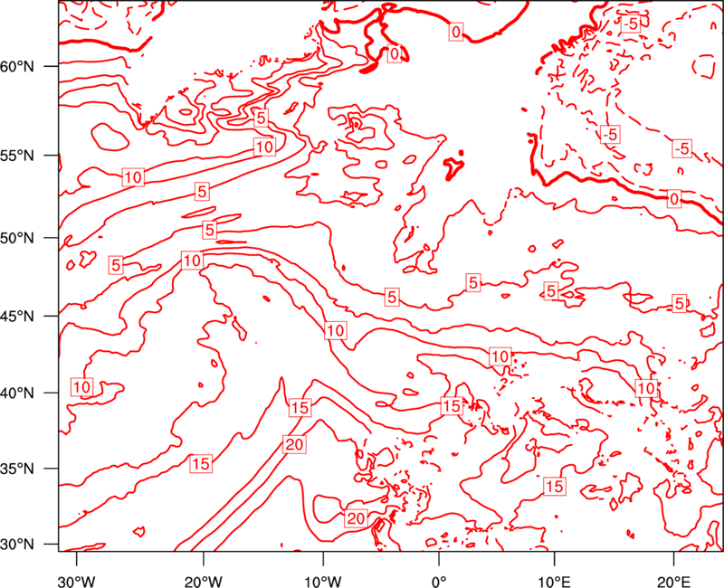The height and width of the screenshot is (588, 724).
Task: Click the 10°W longitude axis label
Action: coord(323,582)
